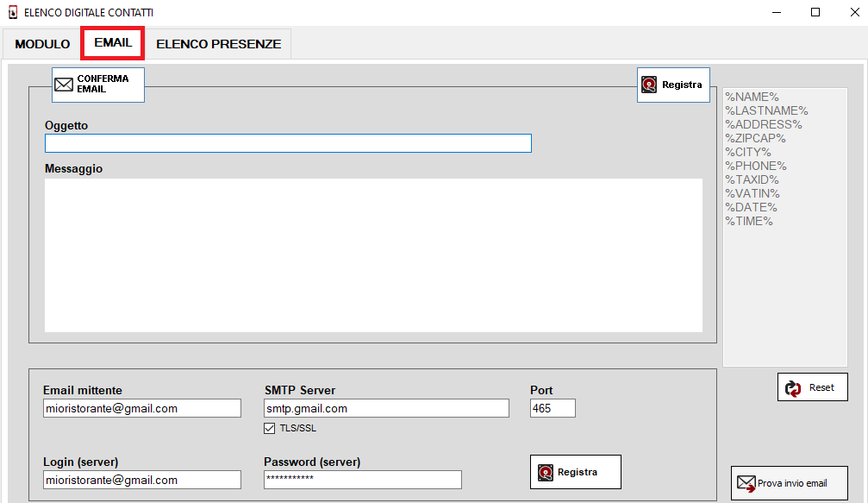The width and height of the screenshot is (868, 503).
Task: Click the Reset arrows icon
Action: (794, 388)
